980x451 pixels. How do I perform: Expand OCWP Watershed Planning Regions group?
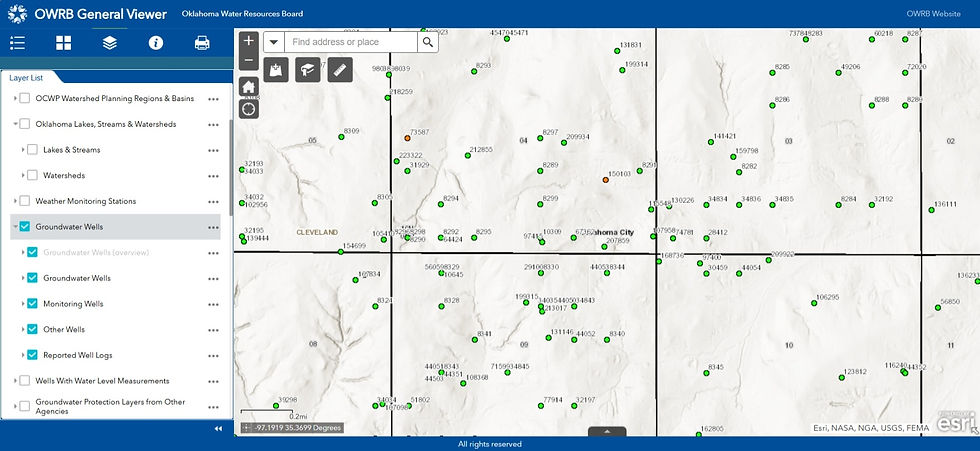click(x=15, y=98)
